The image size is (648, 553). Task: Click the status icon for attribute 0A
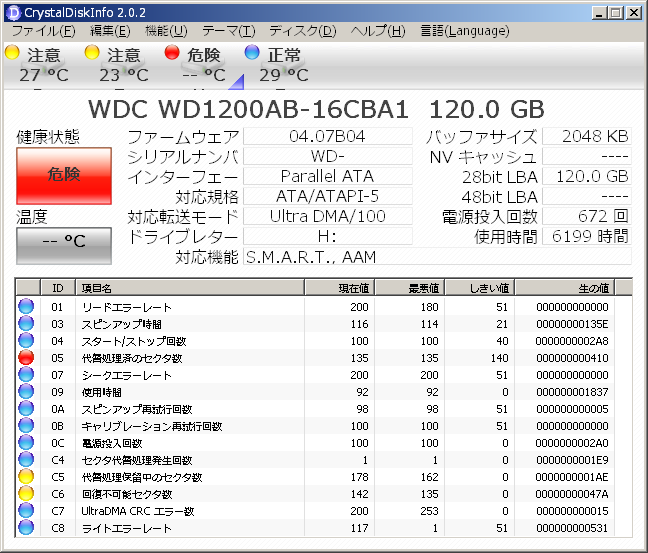pos(26,408)
